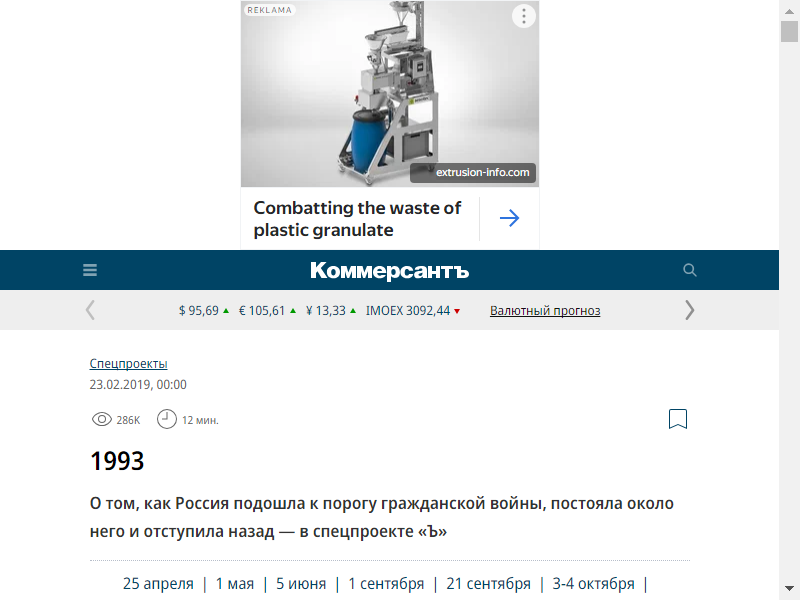
Task: Show next items in currency ticker
Action: click(x=689, y=310)
